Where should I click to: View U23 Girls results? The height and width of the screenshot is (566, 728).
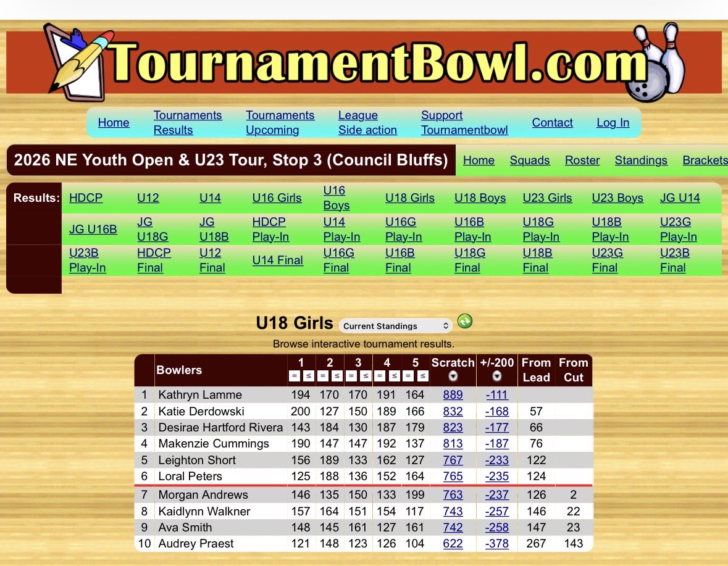[548, 198]
